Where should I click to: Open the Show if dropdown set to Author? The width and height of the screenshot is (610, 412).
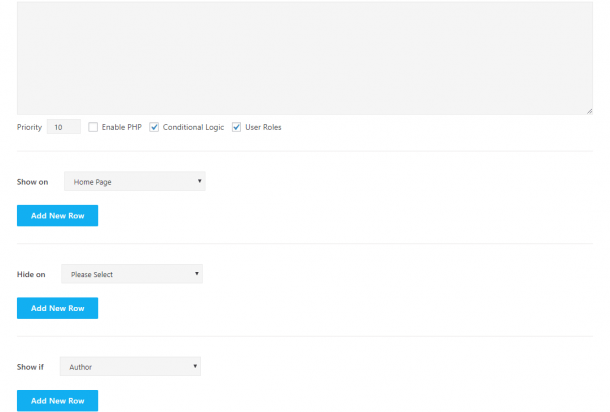point(130,367)
